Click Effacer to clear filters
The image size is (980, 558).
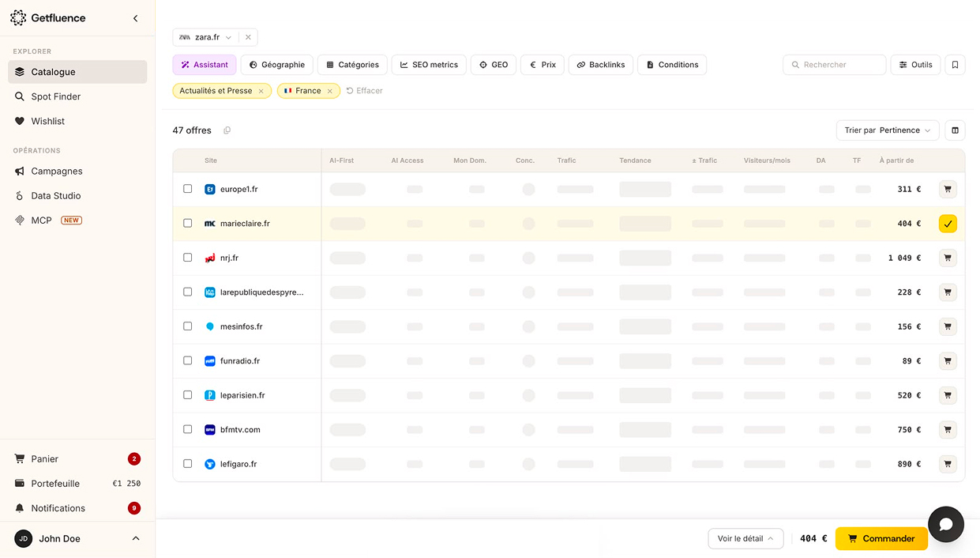coord(364,91)
